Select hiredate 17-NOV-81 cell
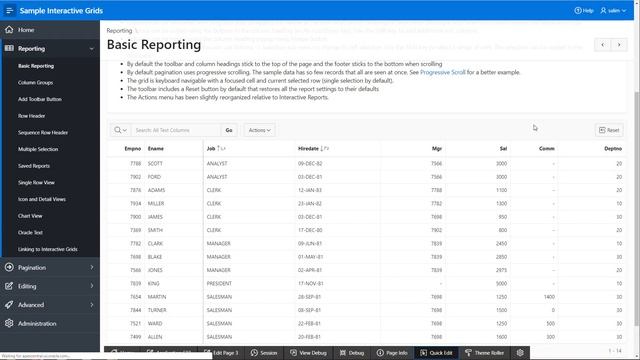This screenshot has height=360, width=640. [x=311, y=283]
